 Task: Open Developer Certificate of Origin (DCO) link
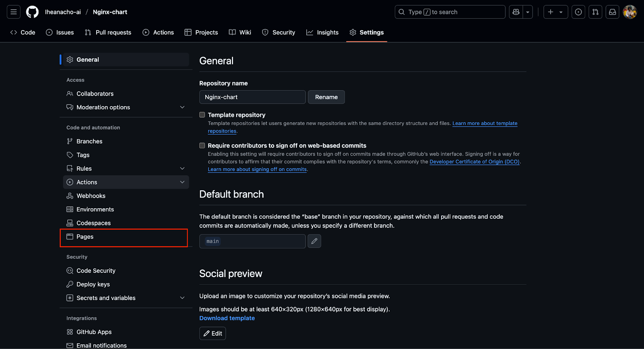point(475,162)
